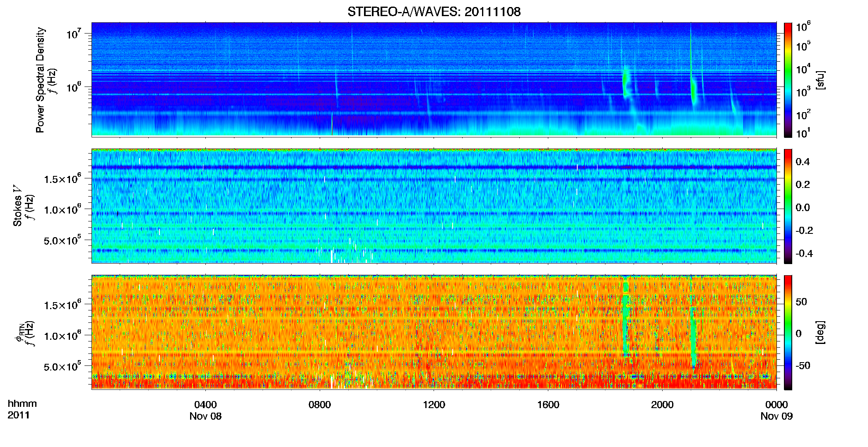Click the 2000 time tick label
868x447 pixels.
click(x=662, y=405)
